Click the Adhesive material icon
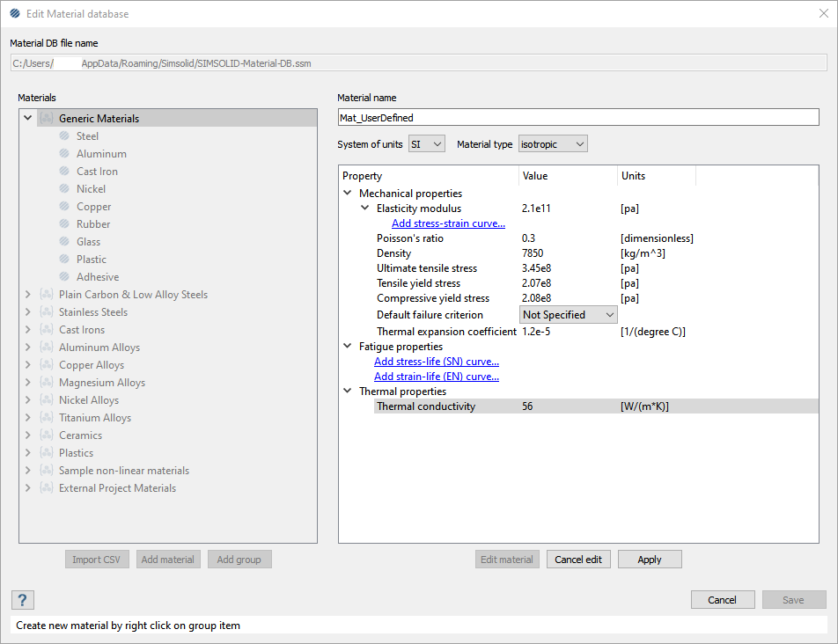 coord(64,277)
